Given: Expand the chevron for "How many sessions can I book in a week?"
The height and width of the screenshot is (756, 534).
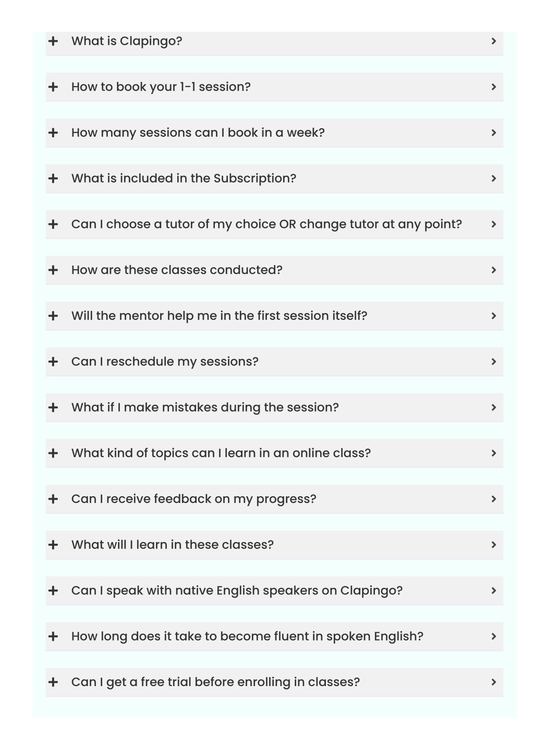Looking at the screenshot, I should pos(493,133).
